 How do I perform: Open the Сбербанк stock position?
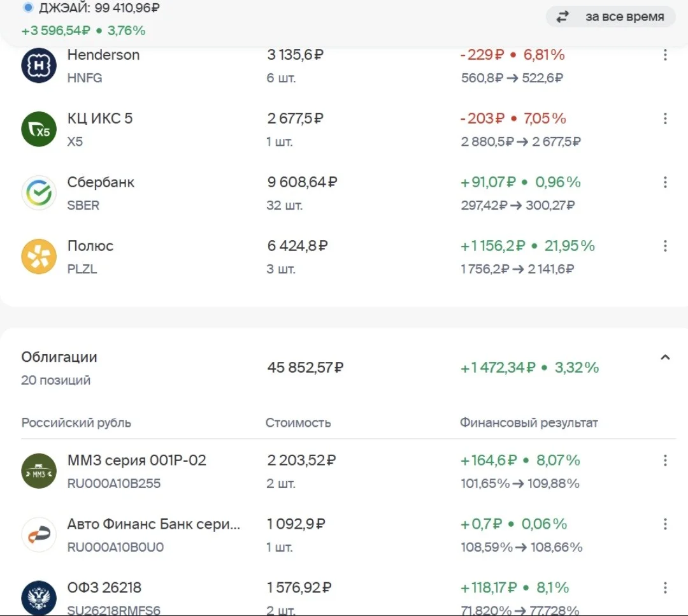pos(348,193)
